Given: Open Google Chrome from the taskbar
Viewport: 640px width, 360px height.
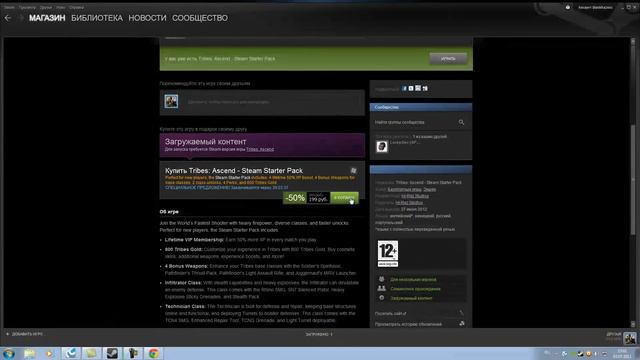Looking at the screenshot, I should click(153, 353).
